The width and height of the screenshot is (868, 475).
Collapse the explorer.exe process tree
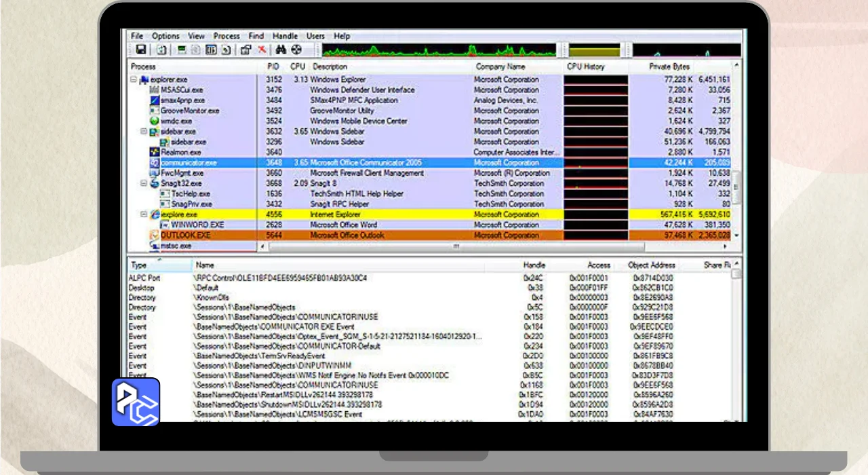coord(134,80)
